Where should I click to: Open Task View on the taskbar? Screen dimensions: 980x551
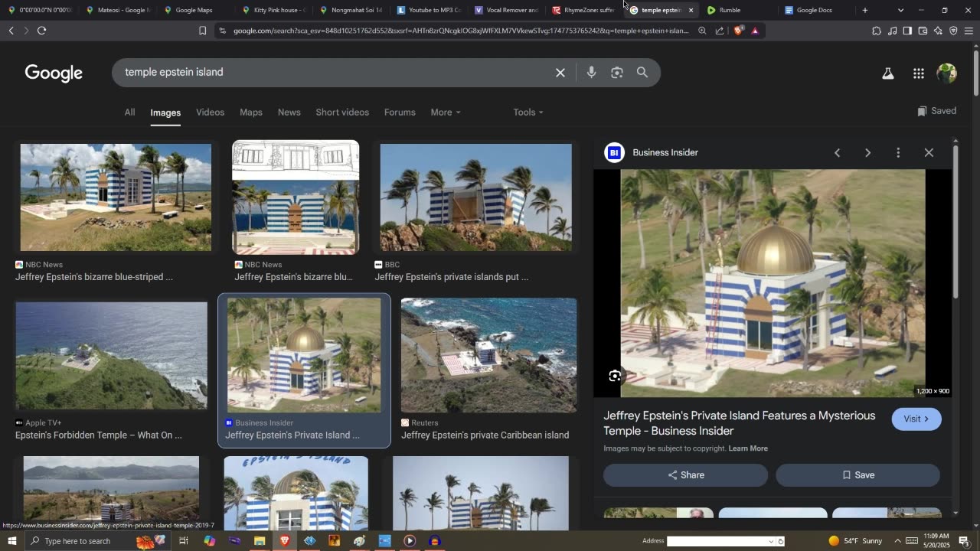[x=184, y=541]
